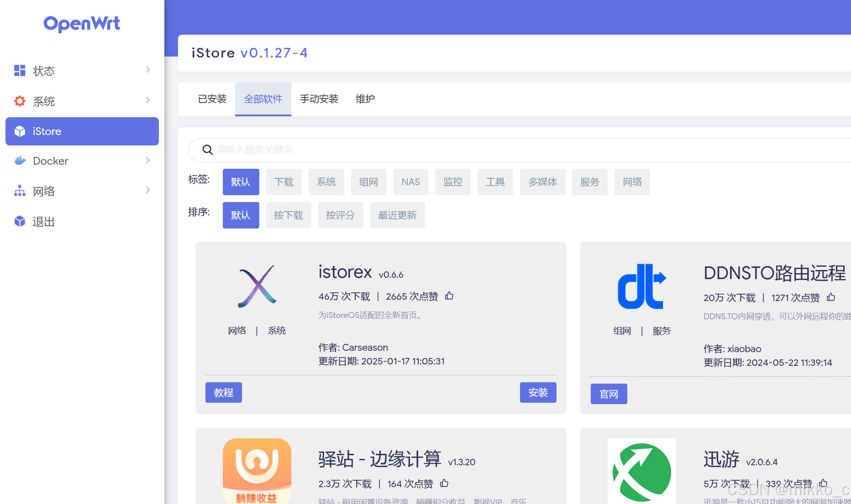Image resolution: width=851 pixels, height=504 pixels.
Task: Sort apps by 按下载
Action: point(289,215)
